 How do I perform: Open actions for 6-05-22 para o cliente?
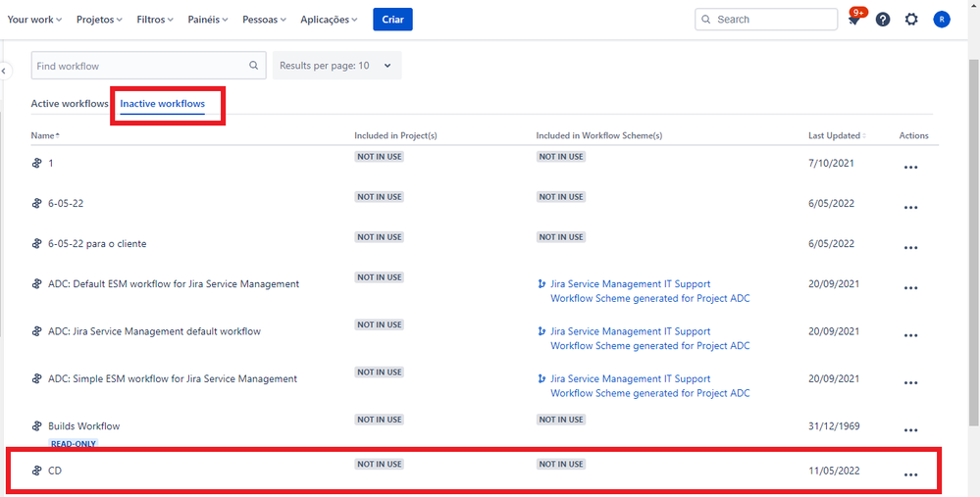pyautogui.click(x=910, y=248)
